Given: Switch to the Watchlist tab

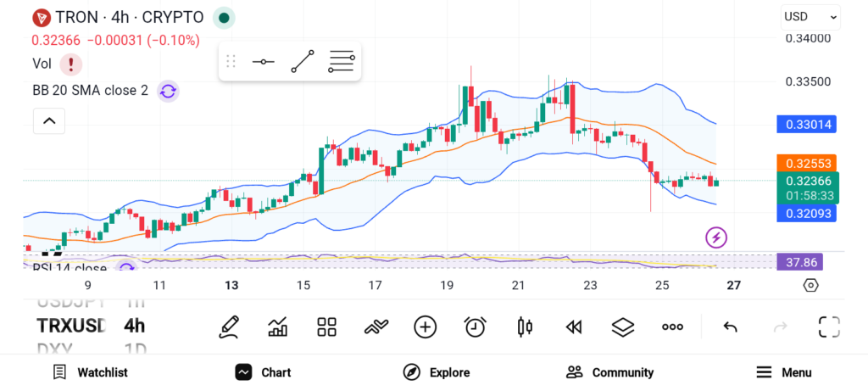Looking at the screenshot, I should [91, 372].
